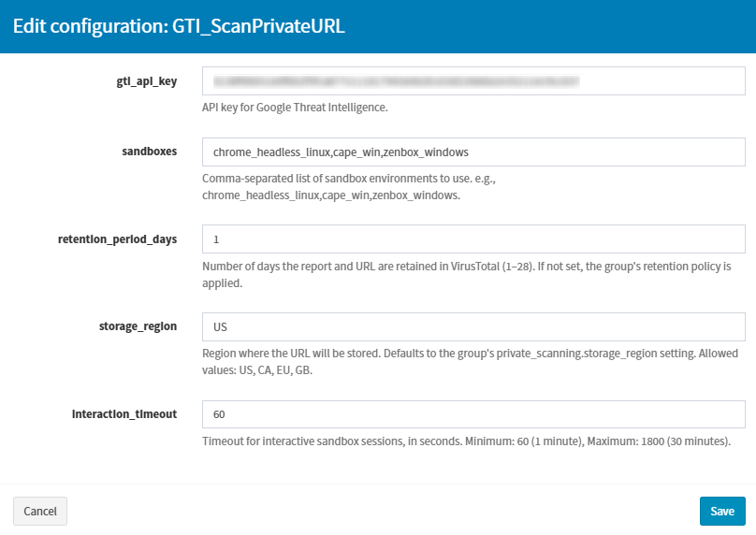
Task: Click the storage_region label
Action: coord(138,326)
